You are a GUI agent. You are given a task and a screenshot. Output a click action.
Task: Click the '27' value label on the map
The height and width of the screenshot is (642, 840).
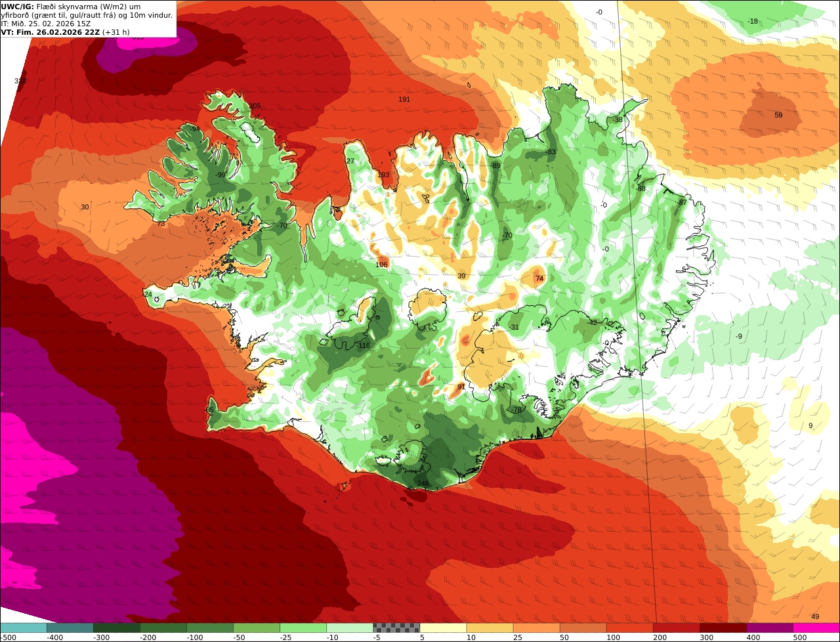(350, 161)
